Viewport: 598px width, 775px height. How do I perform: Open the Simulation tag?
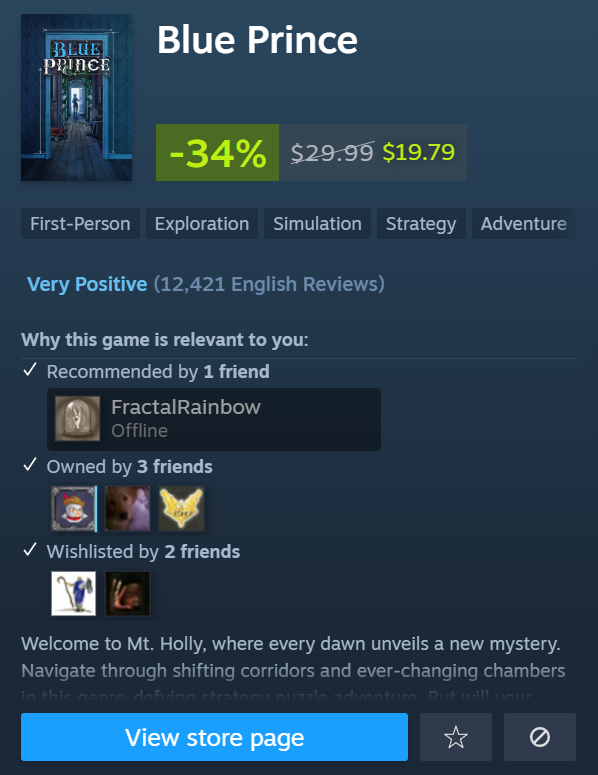click(x=317, y=224)
